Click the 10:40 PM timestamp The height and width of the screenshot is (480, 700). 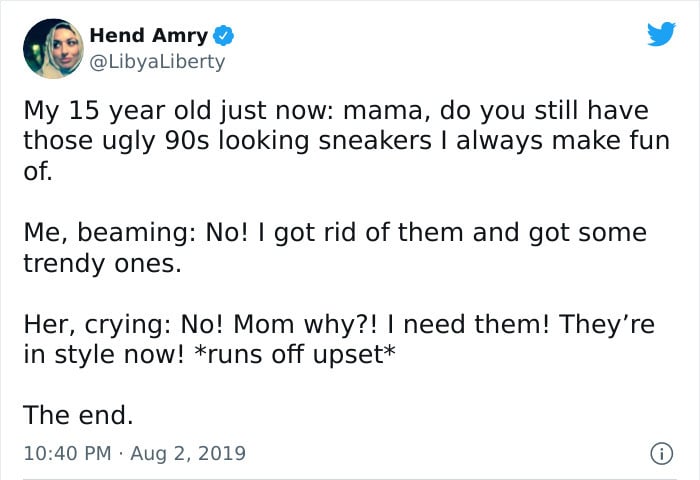(65, 453)
